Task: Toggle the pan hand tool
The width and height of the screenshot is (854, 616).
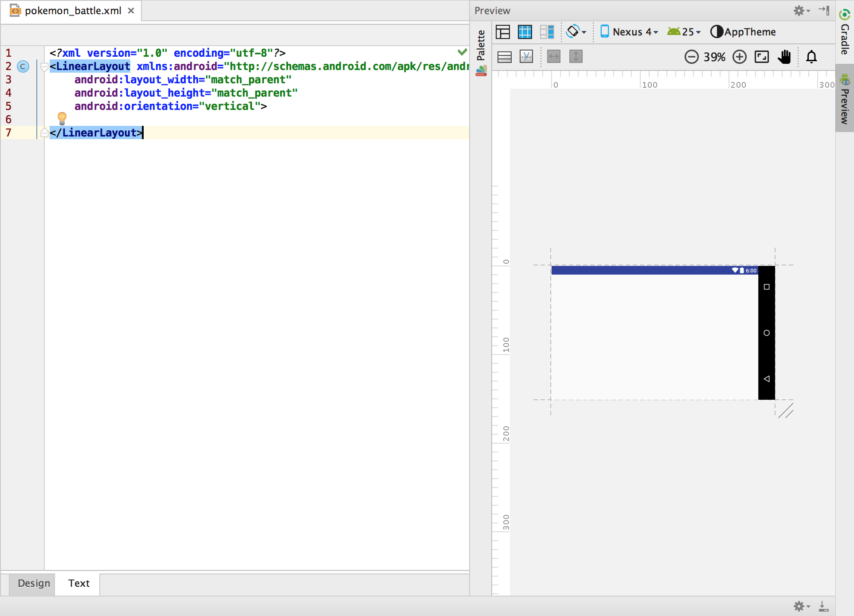Action: 784,57
